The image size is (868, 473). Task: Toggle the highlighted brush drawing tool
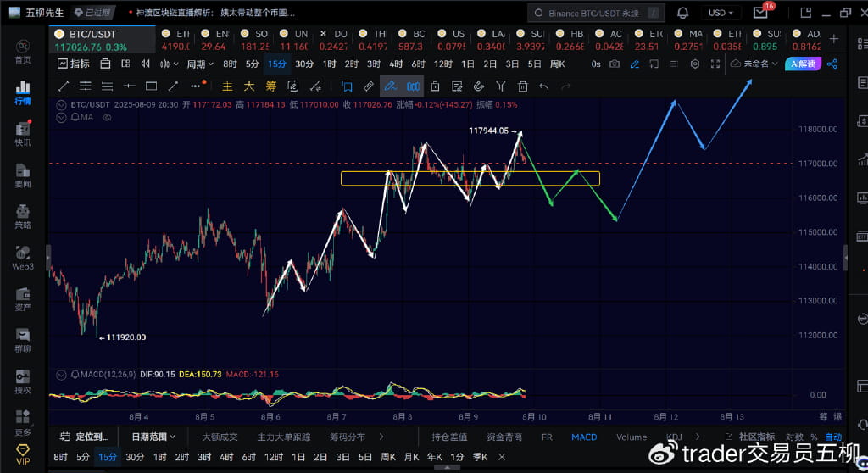click(390, 86)
